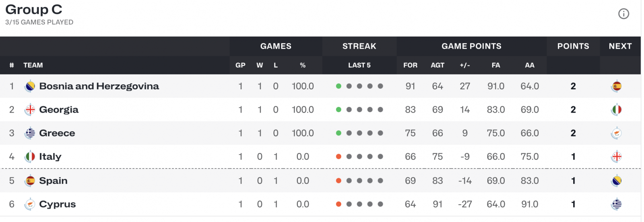Click the Greece flag icon in team column
Viewport: 644px width, 222px height.
[30, 133]
